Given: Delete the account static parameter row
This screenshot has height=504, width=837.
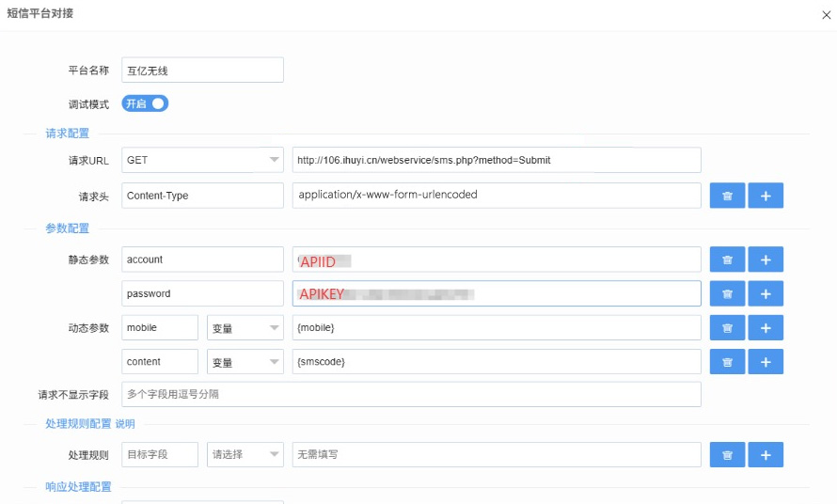Looking at the screenshot, I should point(727,260).
